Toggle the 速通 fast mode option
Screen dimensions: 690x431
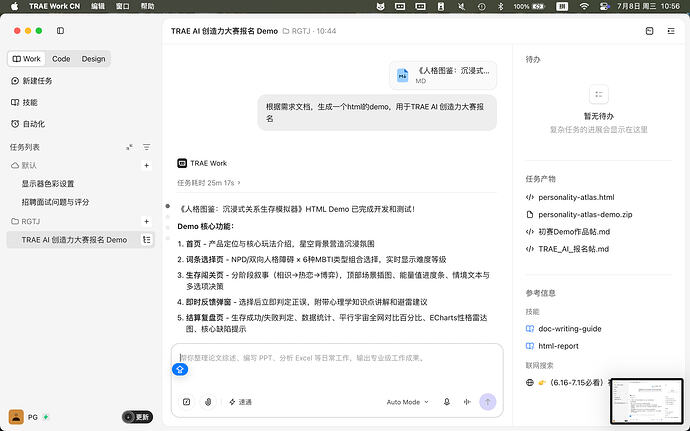tap(240, 402)
